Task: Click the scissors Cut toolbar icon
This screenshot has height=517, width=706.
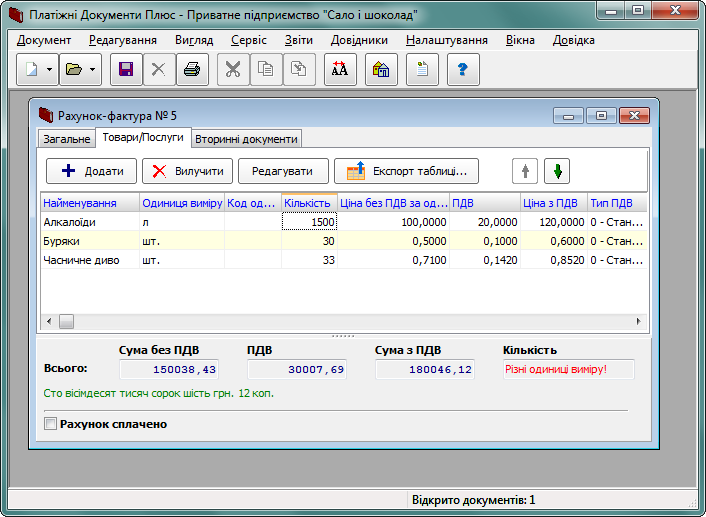Action: click(x=233, y=69)
